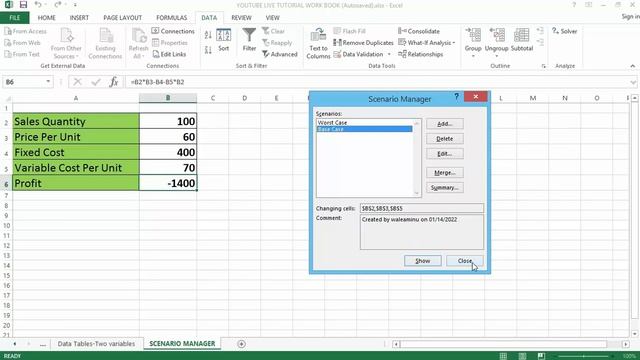This screenshot has width=640, height=360.
Task: Click the Undo arrow icon
Action: (38, 5)
